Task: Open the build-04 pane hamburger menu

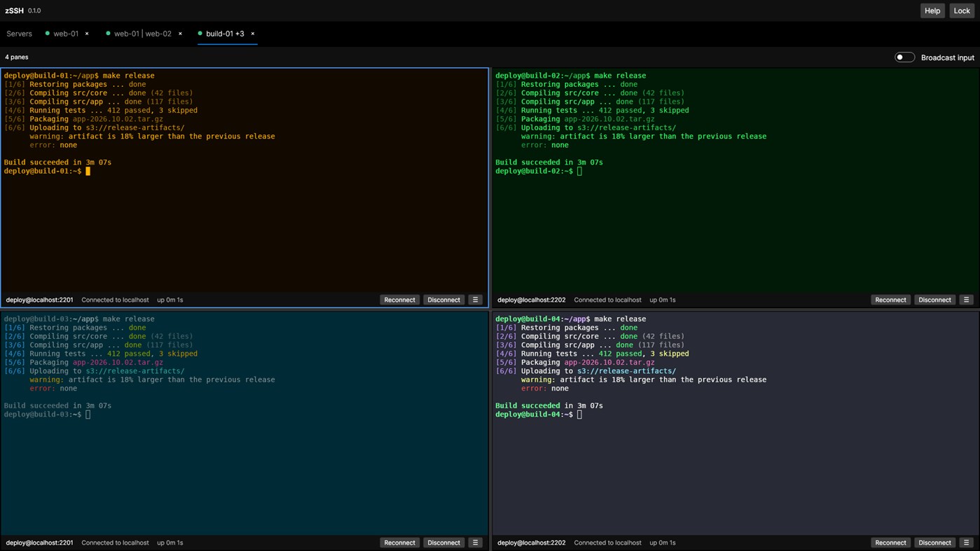Action: pyautogui.click(x=967, y=543)
